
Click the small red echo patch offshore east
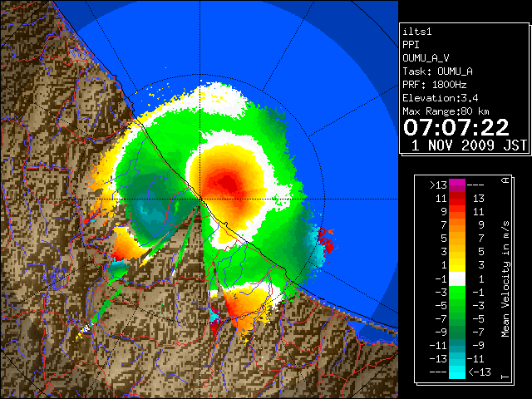(x=326, y=240)
